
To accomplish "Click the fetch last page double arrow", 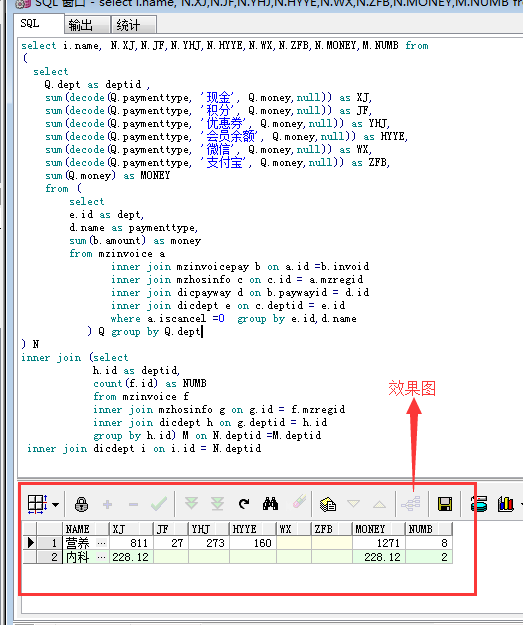I will tap(218, 504).
